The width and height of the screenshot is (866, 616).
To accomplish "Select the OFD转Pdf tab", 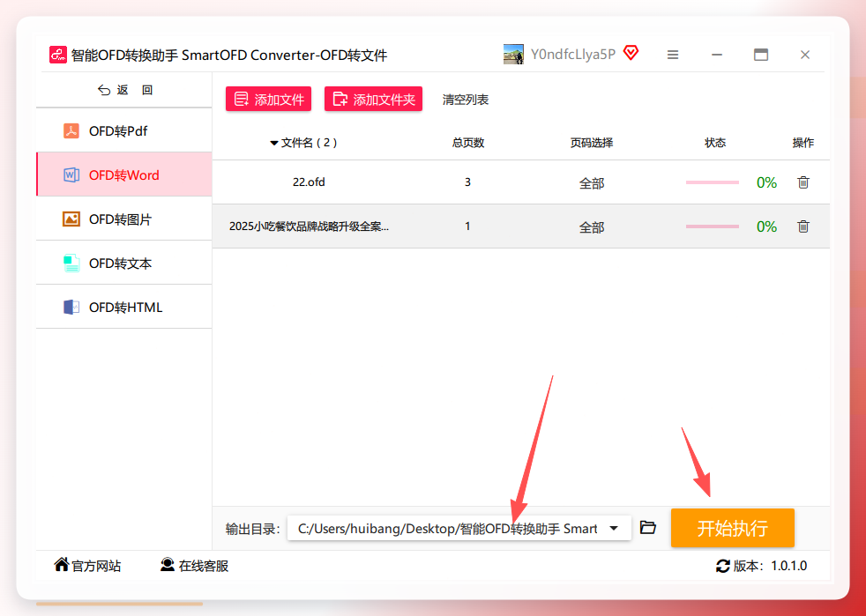I will tap(124, 130).
